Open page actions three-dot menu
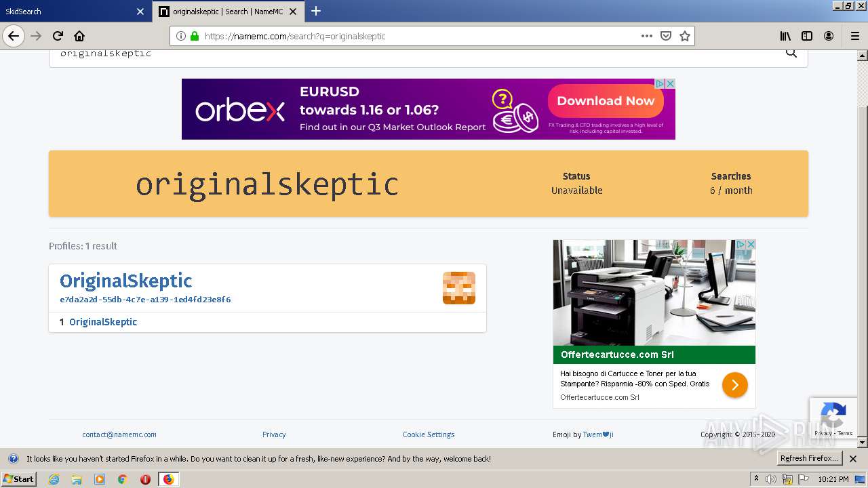 [647, 36]
